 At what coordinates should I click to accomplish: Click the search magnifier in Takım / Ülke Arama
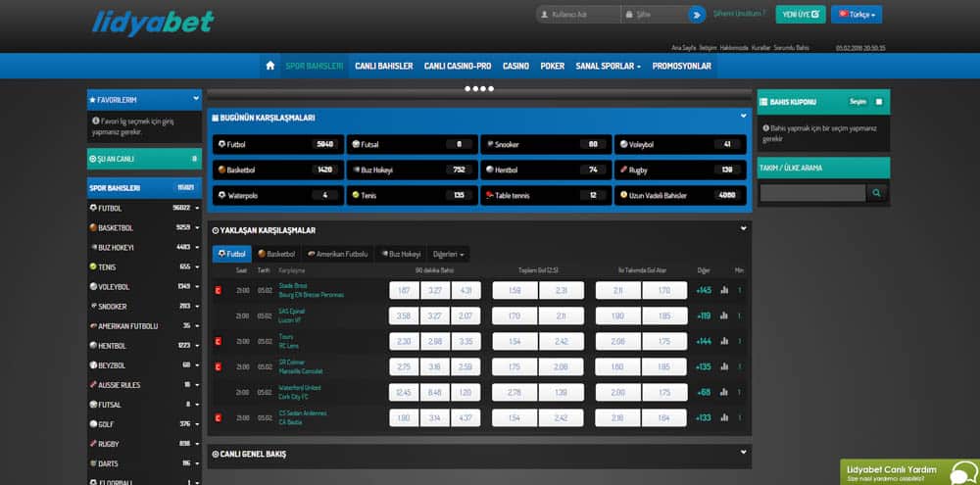tap(876, 193)
